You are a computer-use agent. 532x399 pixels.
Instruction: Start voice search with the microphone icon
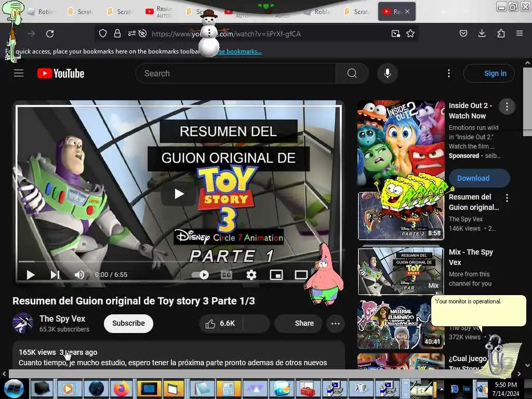coord(388,73)
